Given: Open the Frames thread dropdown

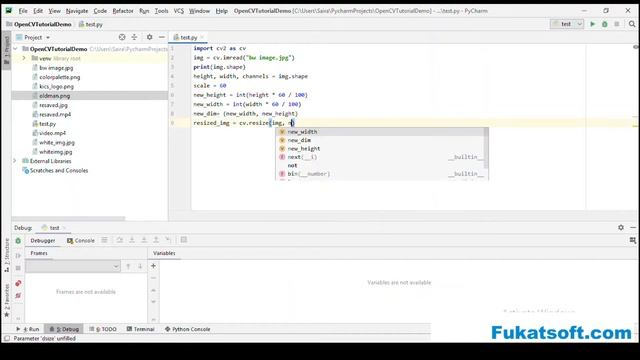Looking at the screenshot, I should (73, 267).
